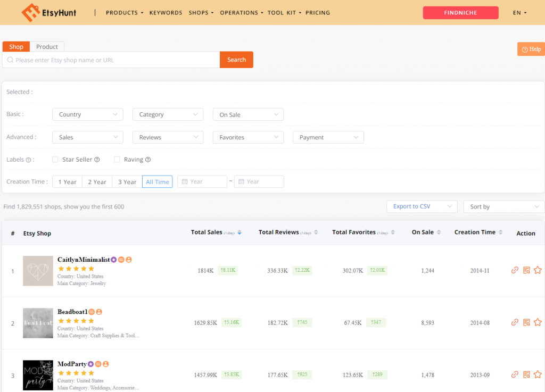The image size is (545, 392).
Task: Click the CaitlynMinimalist shop thumbnail
Action: (x=38, y=271)
